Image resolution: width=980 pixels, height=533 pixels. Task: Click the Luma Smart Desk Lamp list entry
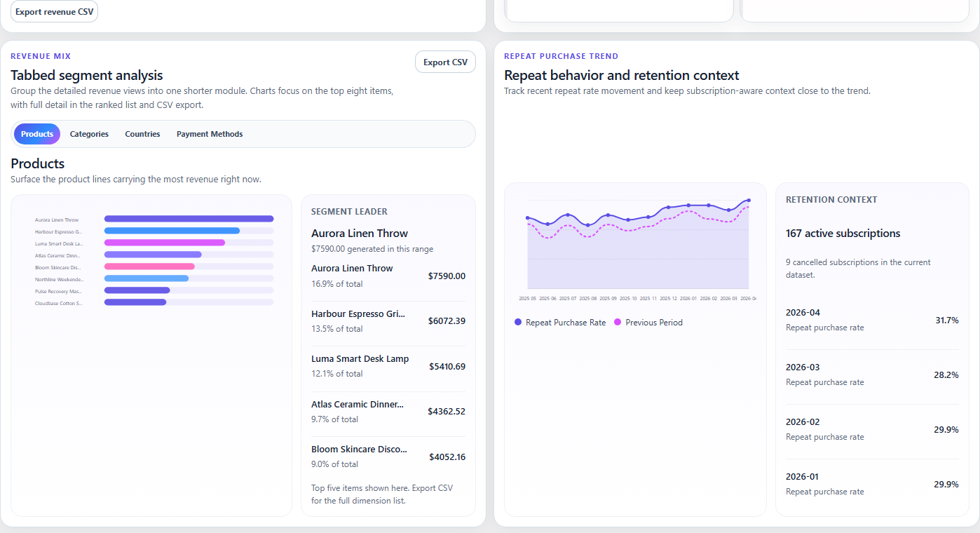pyautogui.click(x=388, y=365)
